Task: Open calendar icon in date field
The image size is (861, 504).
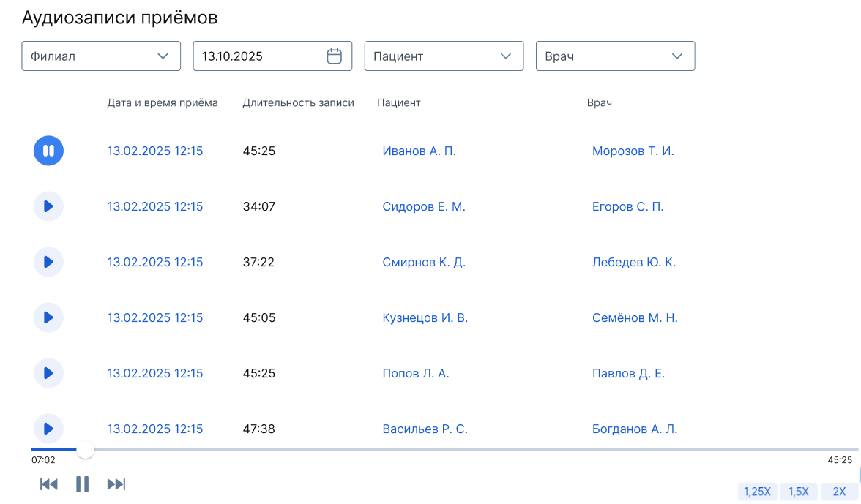Action: [334, 56]
